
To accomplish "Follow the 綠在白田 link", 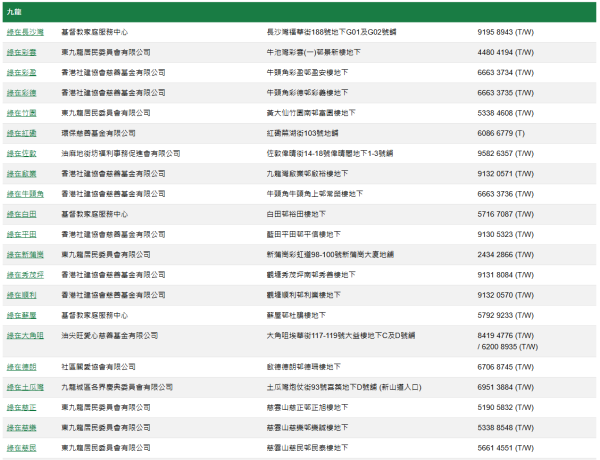I will 21,214.
